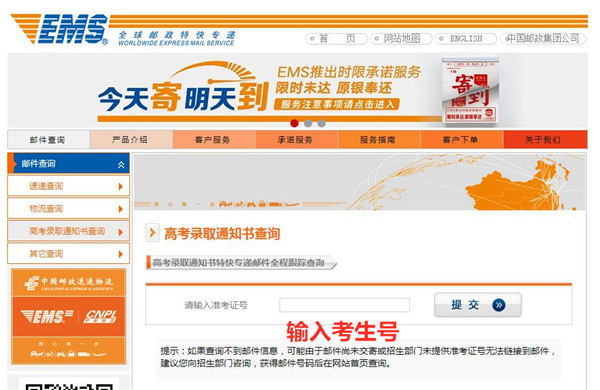This screenshot has width=600, height=390.
Task: Submit the query with 提交 button
Action: (478, 305)
